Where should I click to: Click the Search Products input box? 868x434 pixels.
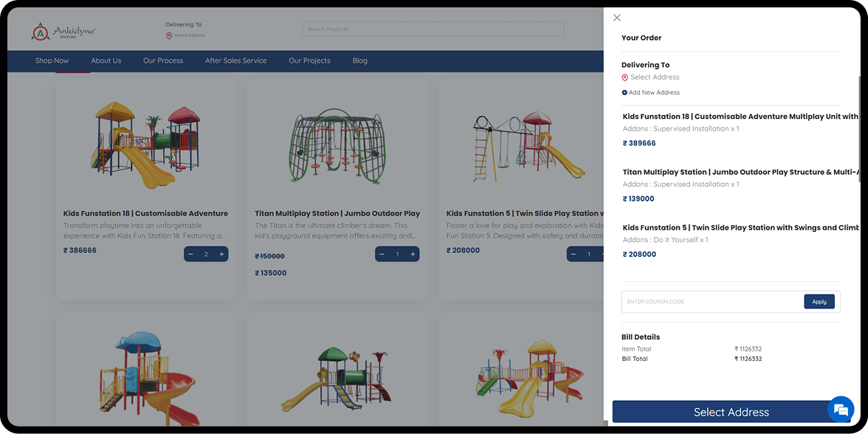pyautogui.click(x=433, y=30)
